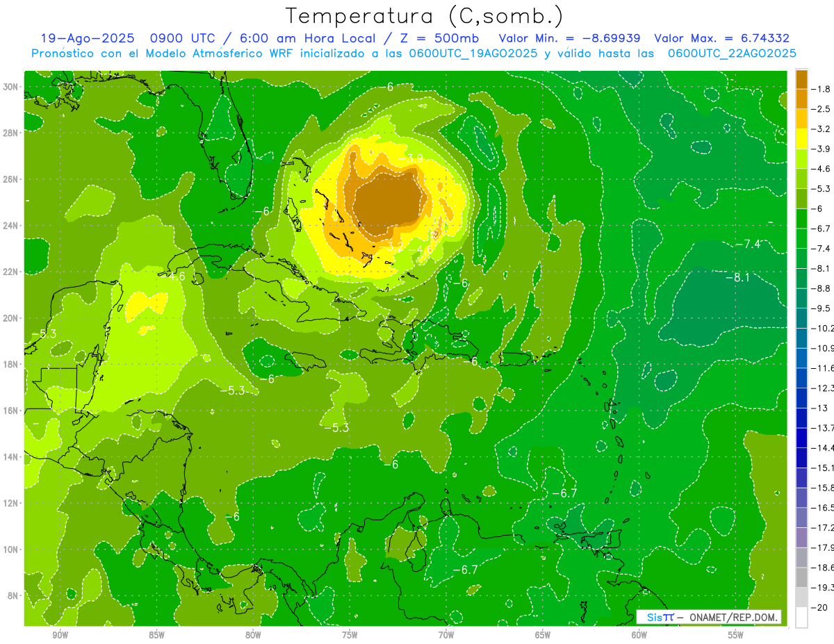Click the "-7.4" contour label on the map
The image size is (834, 644).
(747, 243)
